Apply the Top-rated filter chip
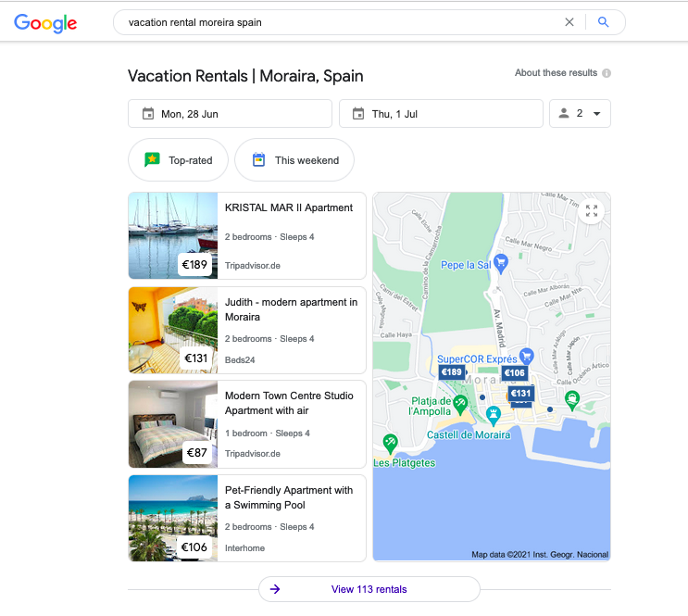The width and height of the screenshot is (688, 616). 178,160
